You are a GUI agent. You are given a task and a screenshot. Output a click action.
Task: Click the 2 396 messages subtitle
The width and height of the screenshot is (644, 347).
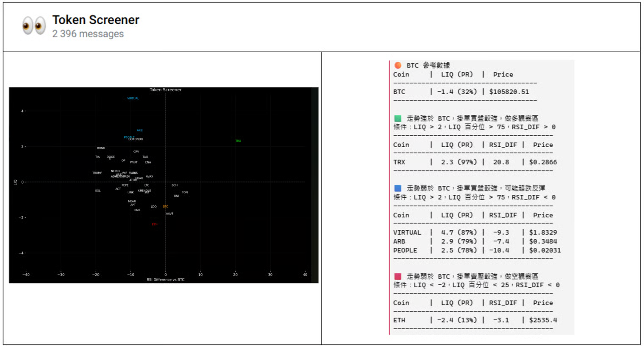[x=88, y=34]
